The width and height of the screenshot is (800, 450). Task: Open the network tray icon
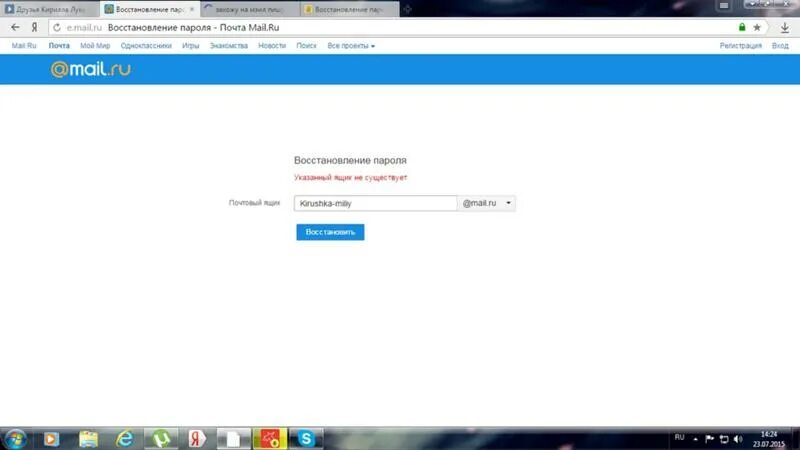[723, 439]
